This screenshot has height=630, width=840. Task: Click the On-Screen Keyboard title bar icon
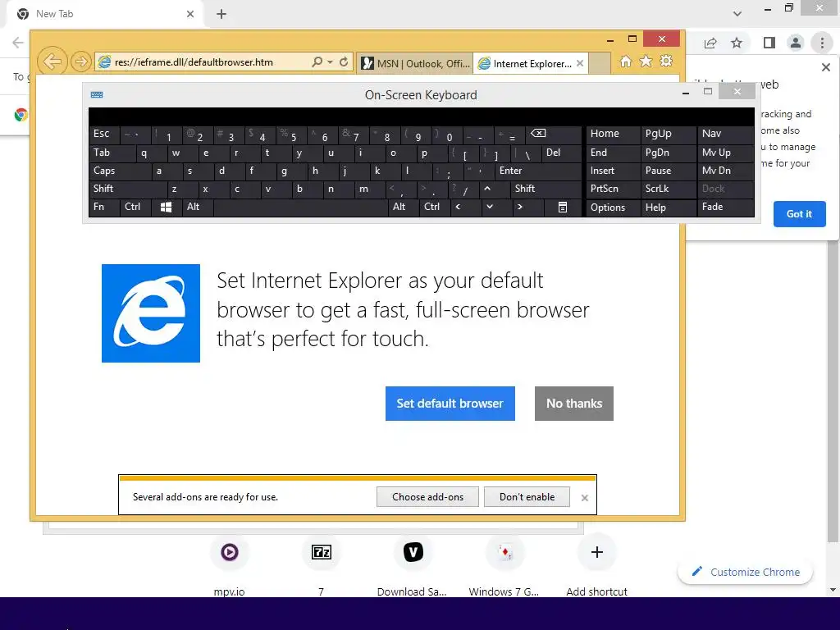click(97, 95)
